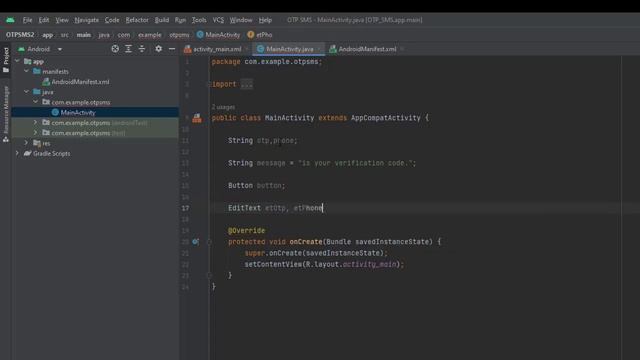The height and width of the screenshot is (360, 640).
Task: Collapse the com.example.otpsms main package
Action: (x=36, y=102)
